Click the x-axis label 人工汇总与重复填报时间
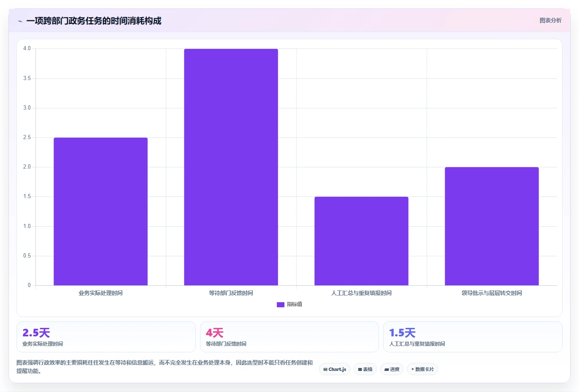The image size is (579, 392). [x=361, y=293]
